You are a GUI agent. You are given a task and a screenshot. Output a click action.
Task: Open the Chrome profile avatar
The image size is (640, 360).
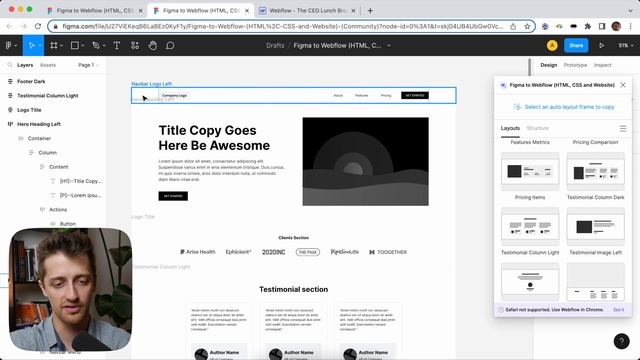pyautogui.click(x=616, y=26)
